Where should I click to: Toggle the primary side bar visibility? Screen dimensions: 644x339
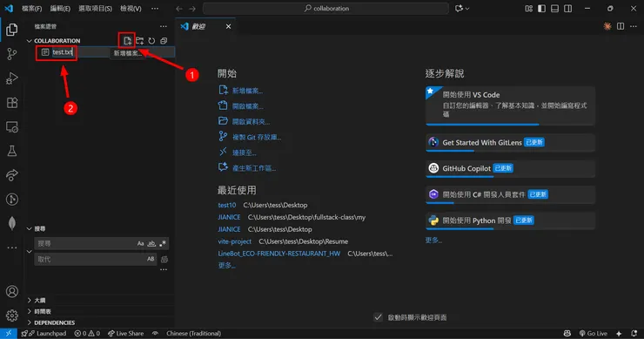coord(541,8)
